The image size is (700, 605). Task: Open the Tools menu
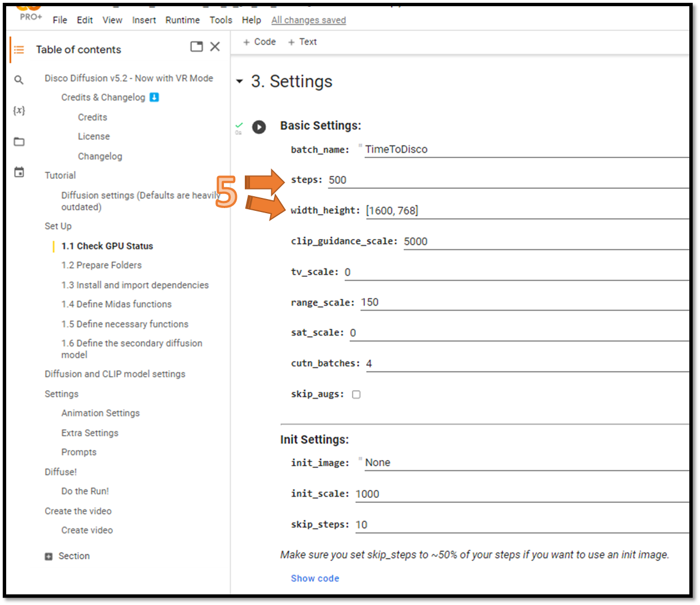click(221, 20)
